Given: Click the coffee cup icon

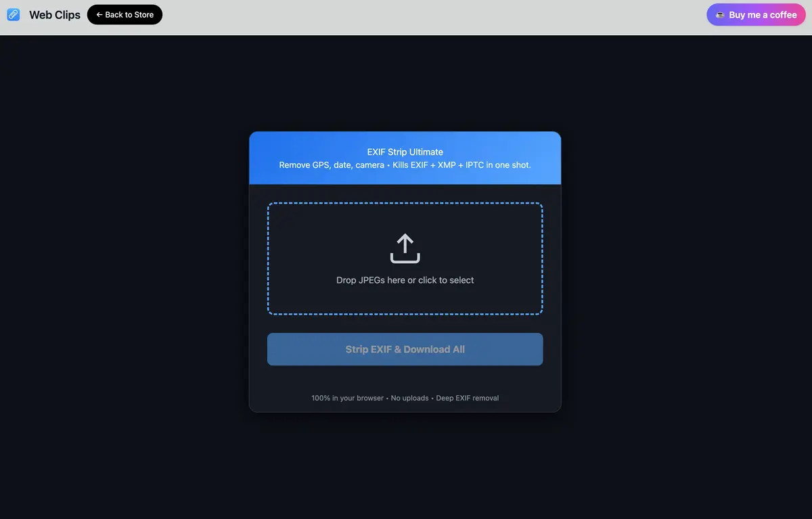Looking at the screenshot, I should pos(720,15).
